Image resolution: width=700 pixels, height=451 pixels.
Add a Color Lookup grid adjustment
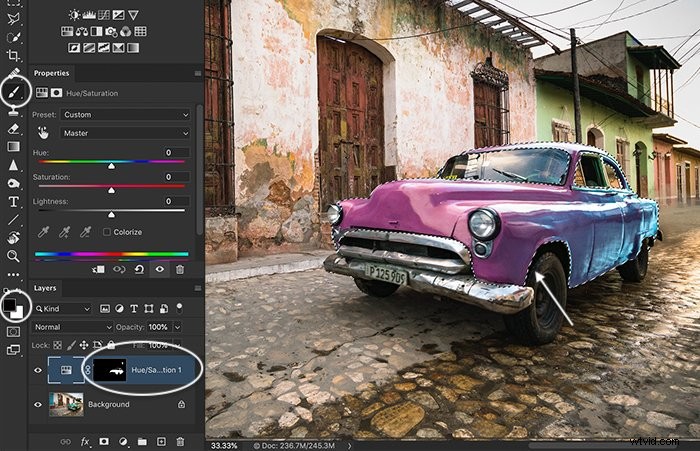(x=140, y=31)
